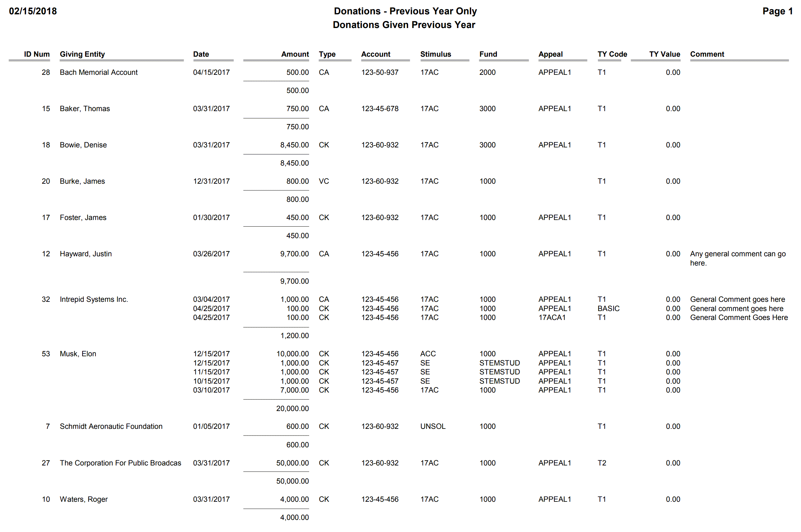Click the 20,000.00 subtotal for Musk
The width and height of the screenshot is (801, 532).
[x=293, y=408]
